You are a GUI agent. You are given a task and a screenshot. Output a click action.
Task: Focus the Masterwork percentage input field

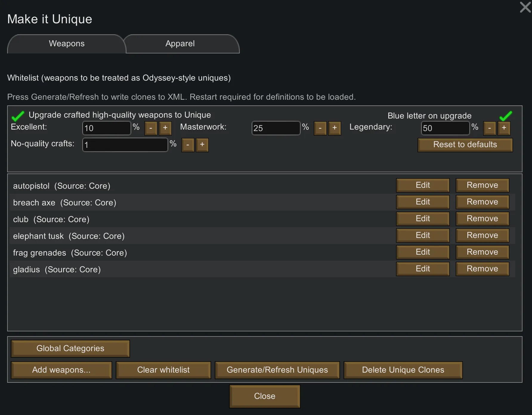click(x=276, y=128)
